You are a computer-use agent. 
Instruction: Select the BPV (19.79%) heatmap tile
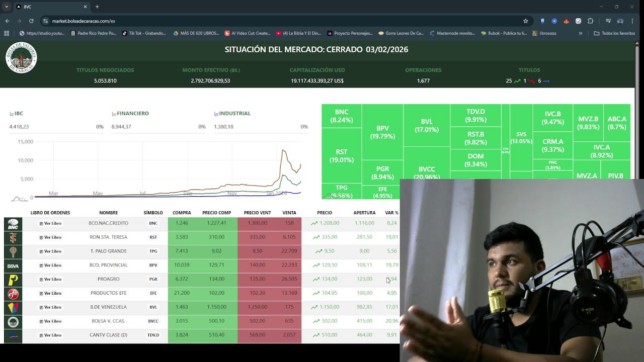click(x=382, y=132)
